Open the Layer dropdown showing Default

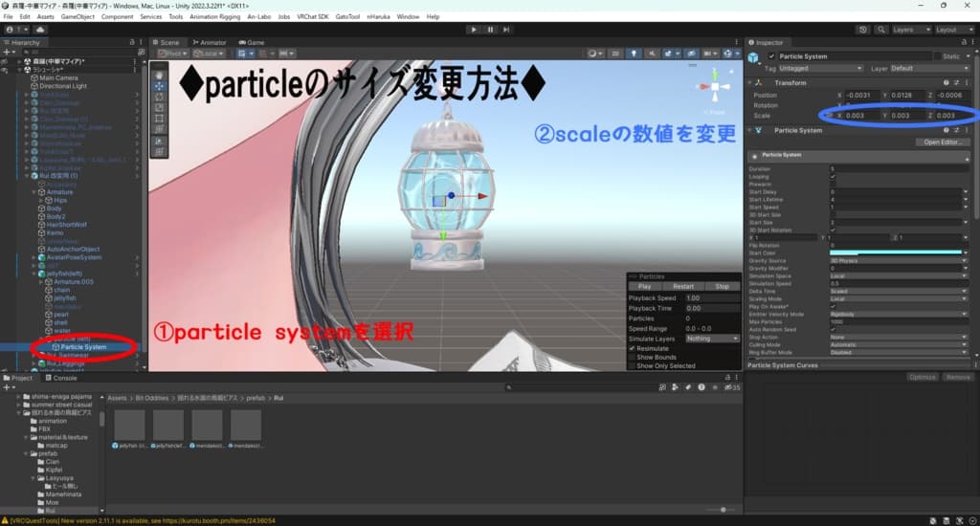coord(929,68)
